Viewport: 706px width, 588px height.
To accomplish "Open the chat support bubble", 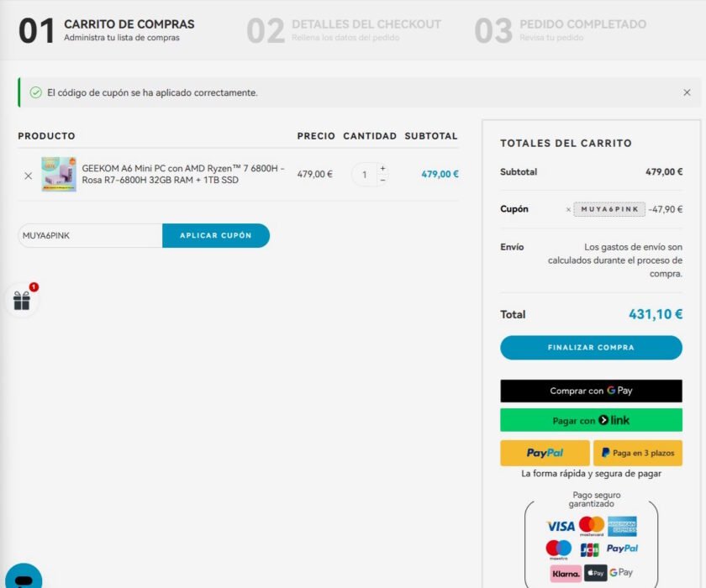I will pos(24,578).
